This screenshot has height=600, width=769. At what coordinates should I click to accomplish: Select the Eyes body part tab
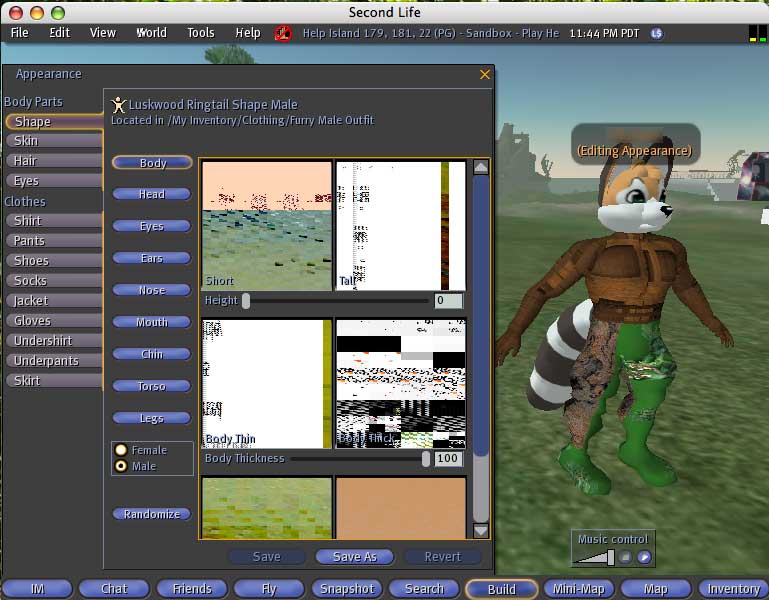click(54, 181)
